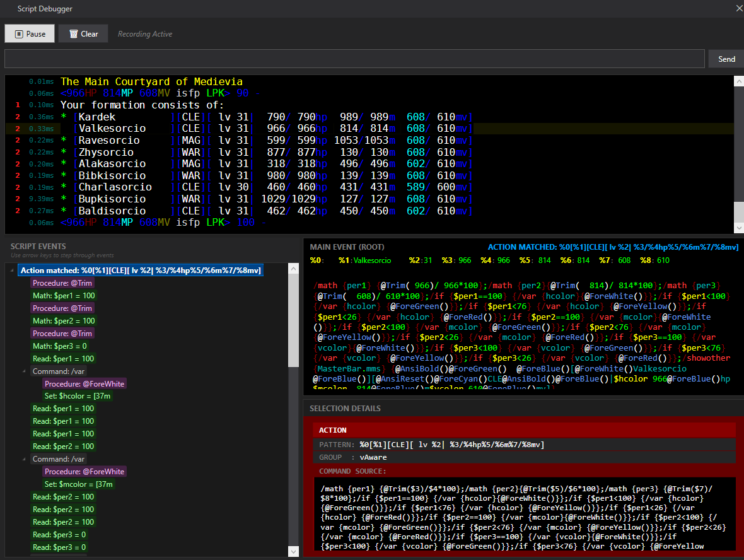
Task: Click the Read: $per2 = 100 event above second Command: /var
Action: point(63,446)
